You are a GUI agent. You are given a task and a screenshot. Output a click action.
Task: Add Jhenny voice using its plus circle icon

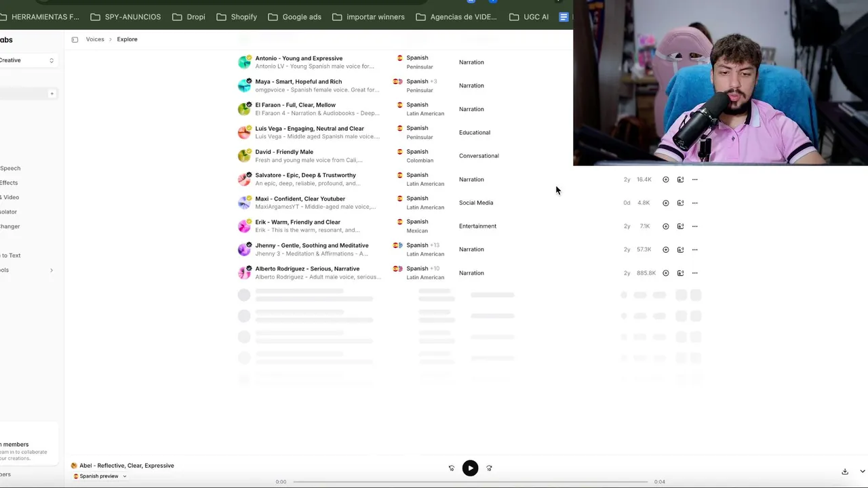(x=665, y=249)
